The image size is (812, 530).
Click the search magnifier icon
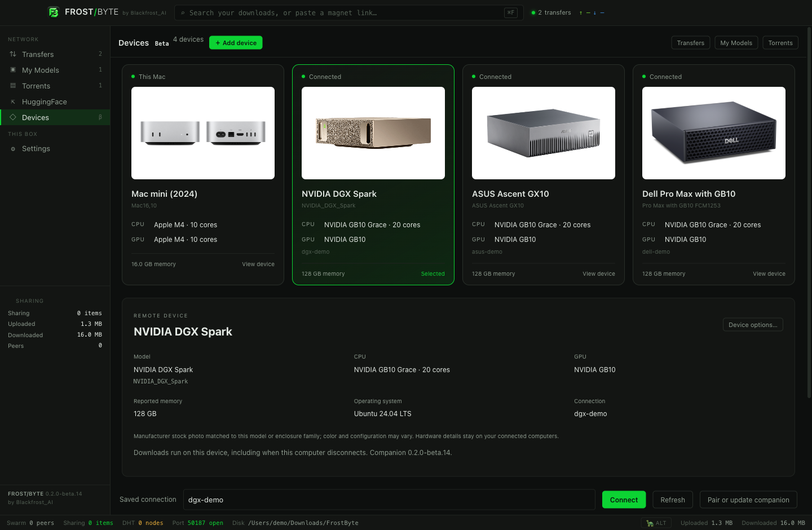(x=183, y=12)
